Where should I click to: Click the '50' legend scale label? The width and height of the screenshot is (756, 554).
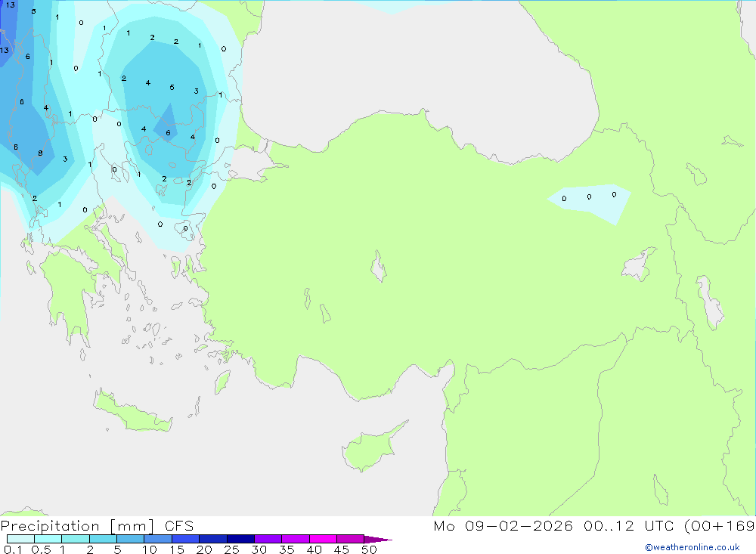[x=369, y=549]
